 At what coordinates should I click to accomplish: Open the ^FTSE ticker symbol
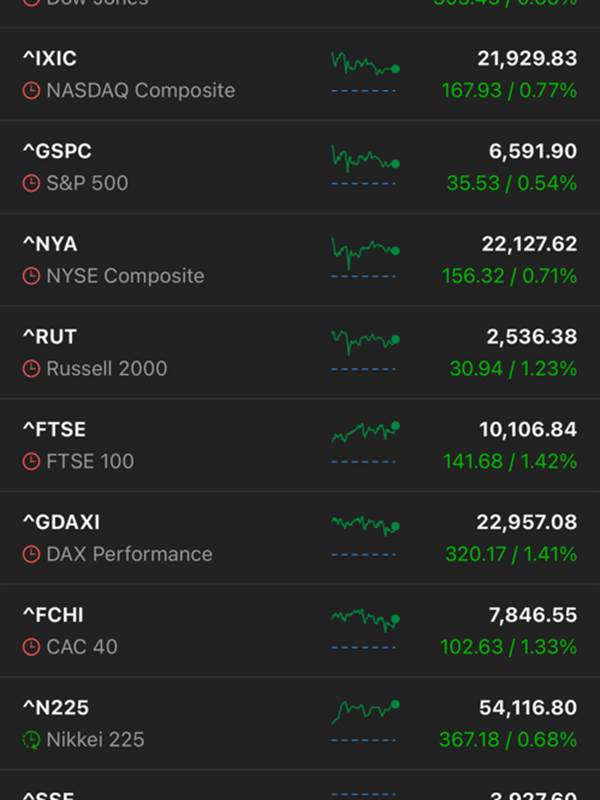[54, 429]
